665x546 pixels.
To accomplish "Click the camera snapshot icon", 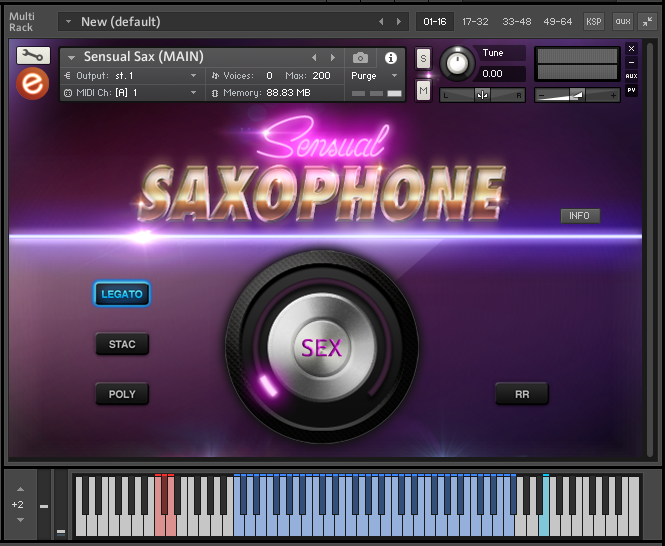I will click(x=360, y=58).
